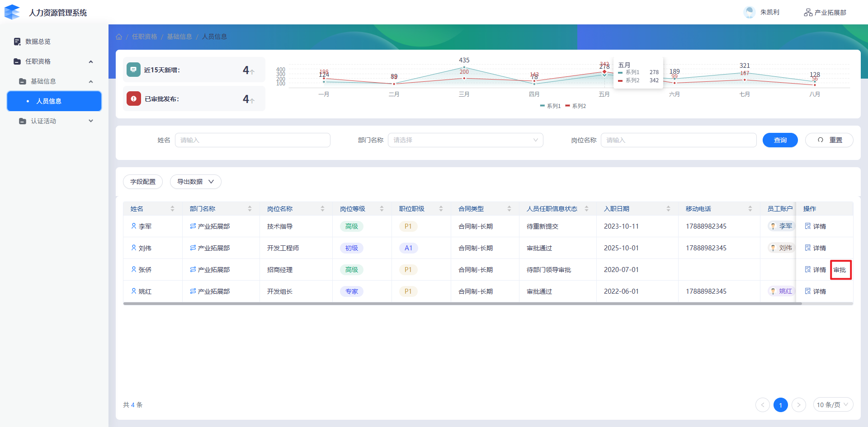Click the home icon in breadcrumb
This screenshot has height=427, width=868.
pos(119,37)
